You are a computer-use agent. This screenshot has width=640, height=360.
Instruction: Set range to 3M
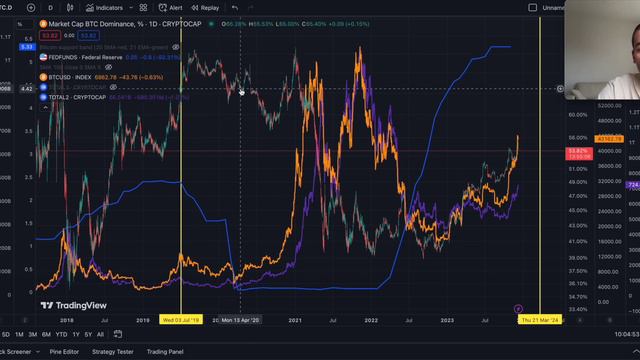33,334
